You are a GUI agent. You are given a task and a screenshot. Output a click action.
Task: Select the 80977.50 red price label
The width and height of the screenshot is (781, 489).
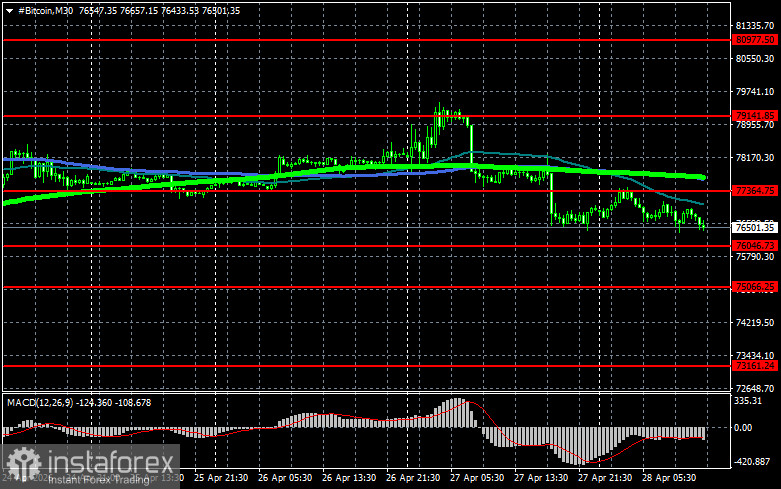click(x=755, y=39)
